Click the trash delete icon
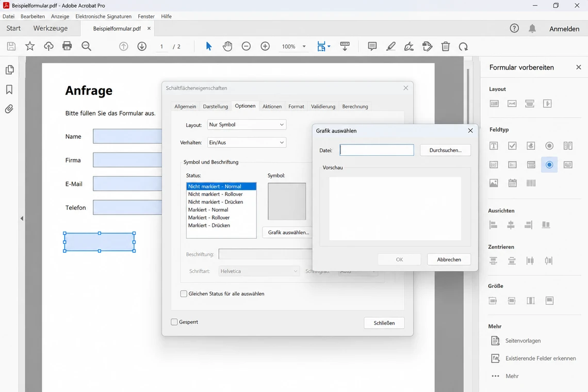The width and height of the screenshot is (588, 392). click(446, 46)
